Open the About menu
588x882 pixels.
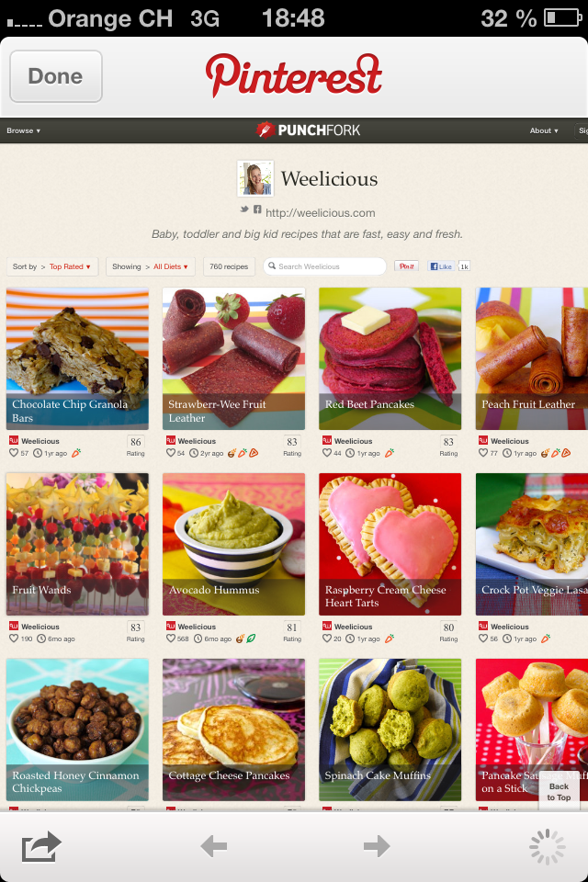point(544,130)
